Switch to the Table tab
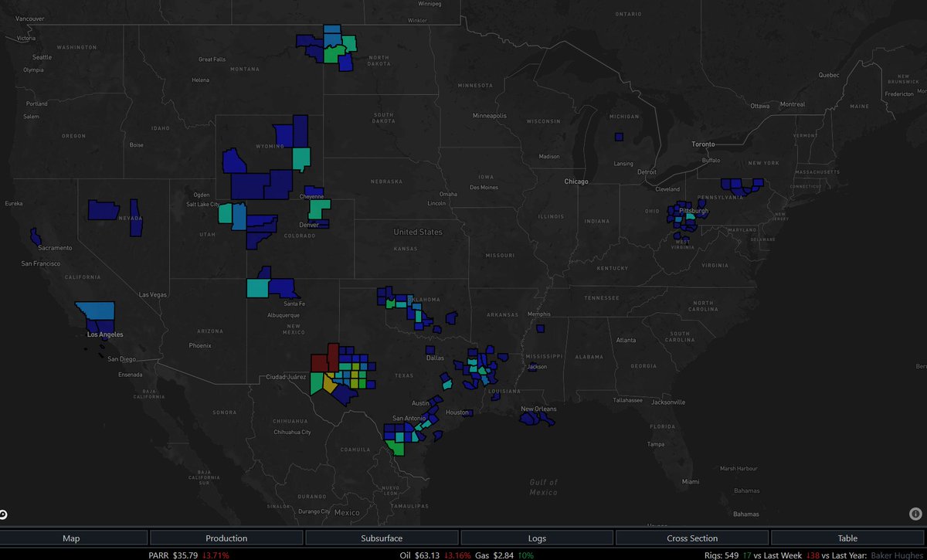Image resolution: width=927 pixels, height=560 pixels. [847, 538]
